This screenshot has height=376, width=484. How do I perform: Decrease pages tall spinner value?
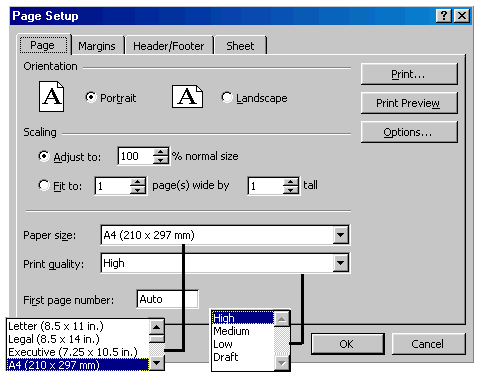click(291, 190)
